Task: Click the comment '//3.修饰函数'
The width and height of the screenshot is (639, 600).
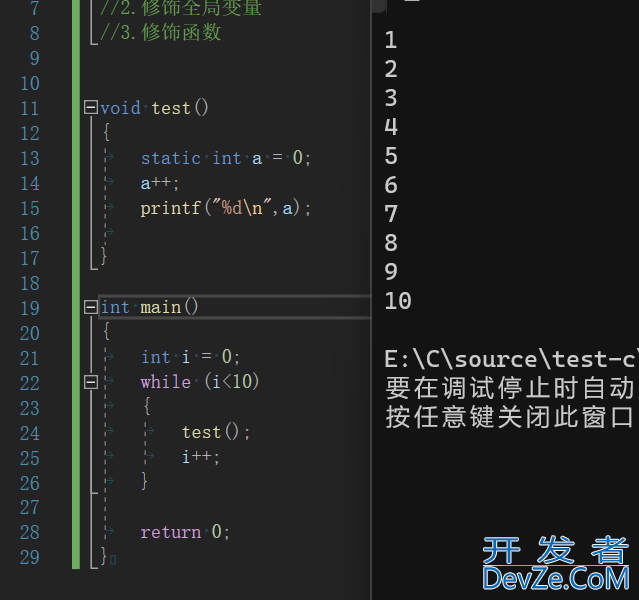Action: pyautogui.click(x=161, y=32)
